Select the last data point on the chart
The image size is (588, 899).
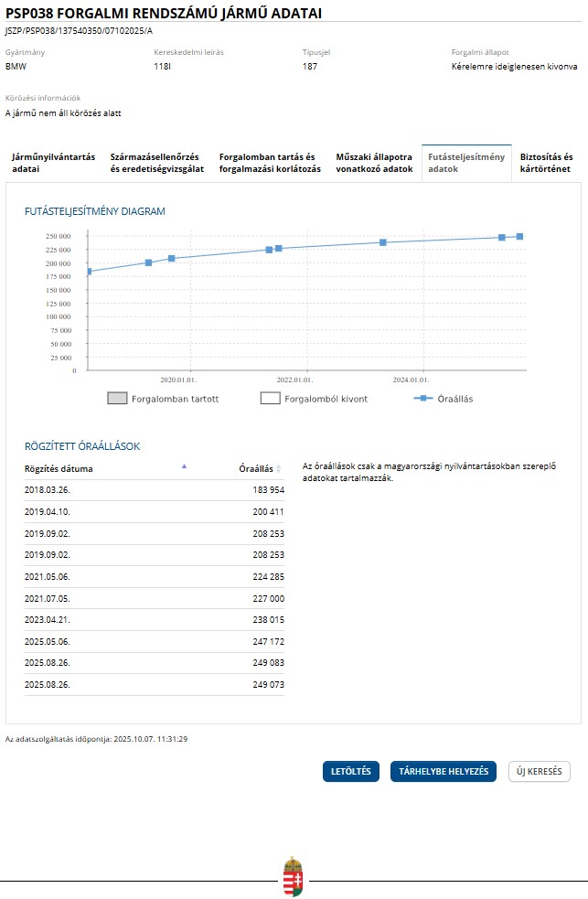click(x=519, y=236)
